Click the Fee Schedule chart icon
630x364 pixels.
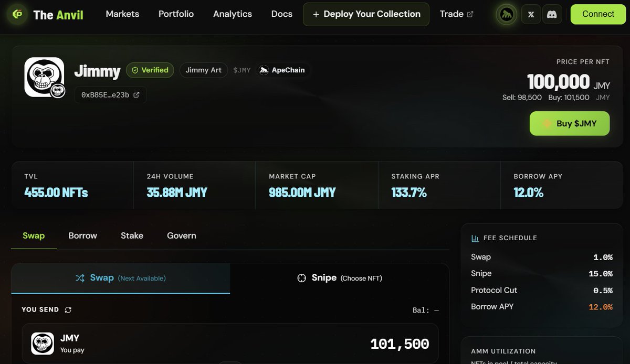(x=475, y=238)
